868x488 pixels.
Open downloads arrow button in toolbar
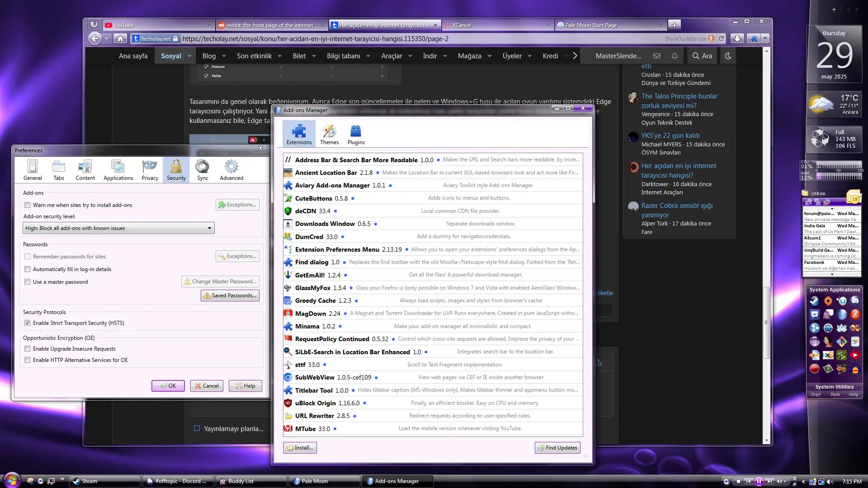click(x=737, y=38)
